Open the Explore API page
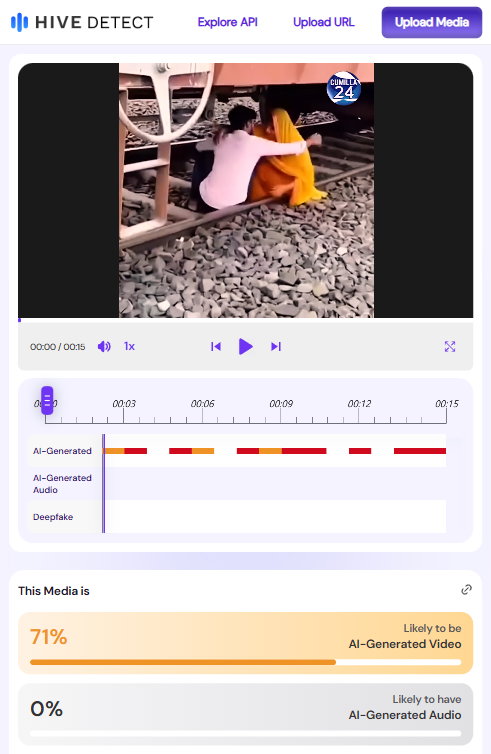Image resolution: width=491 pixels, height=754 pixels. pyautogui.click(x=227, y=22)
